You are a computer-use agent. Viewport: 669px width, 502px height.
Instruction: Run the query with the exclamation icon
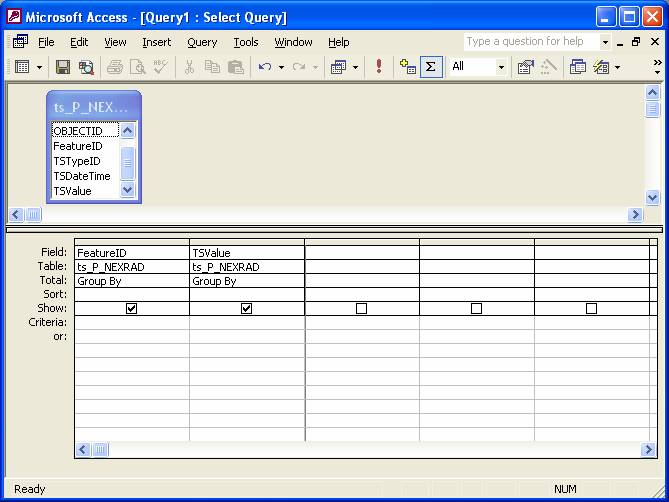click(378, 67)
